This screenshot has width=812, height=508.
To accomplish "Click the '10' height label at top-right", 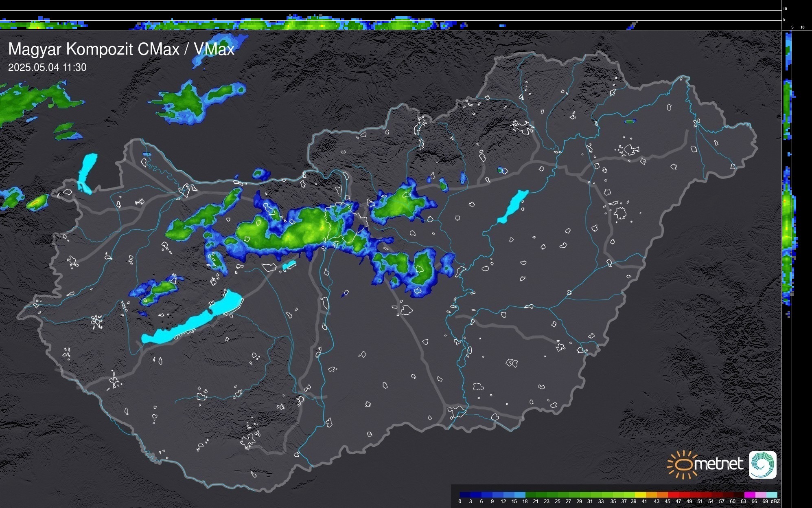I will 785,9.
